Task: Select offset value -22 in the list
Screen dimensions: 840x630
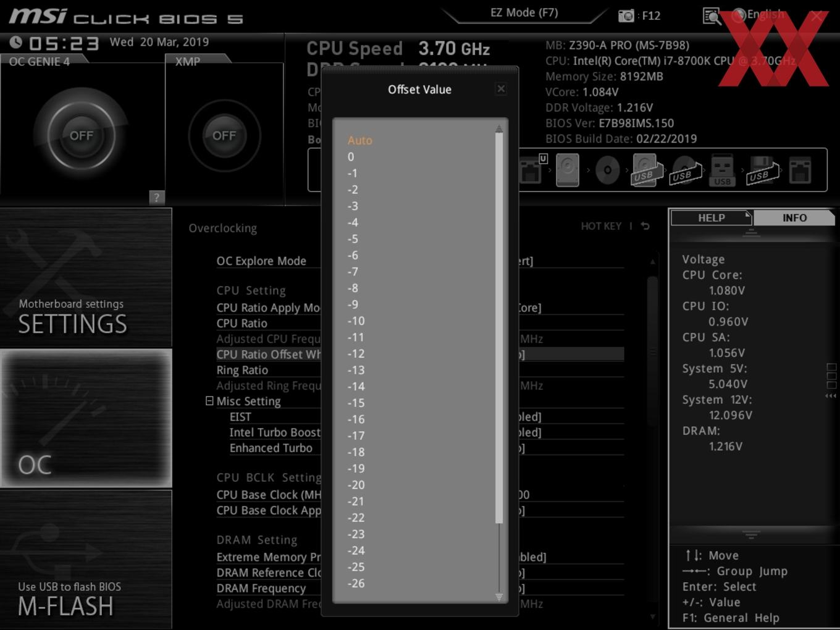Action: 356,518
